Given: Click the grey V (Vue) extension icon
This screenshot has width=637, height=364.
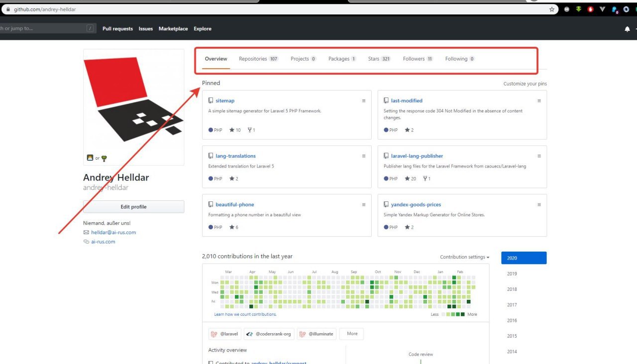Looking at the screenshot, I should click(x=603, y=9).
